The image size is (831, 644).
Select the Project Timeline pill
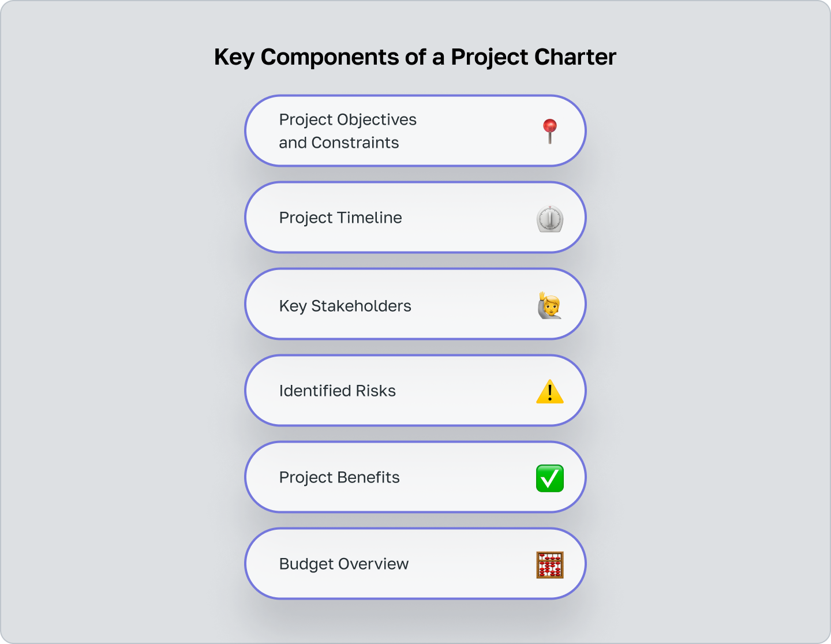click(415, 218)
